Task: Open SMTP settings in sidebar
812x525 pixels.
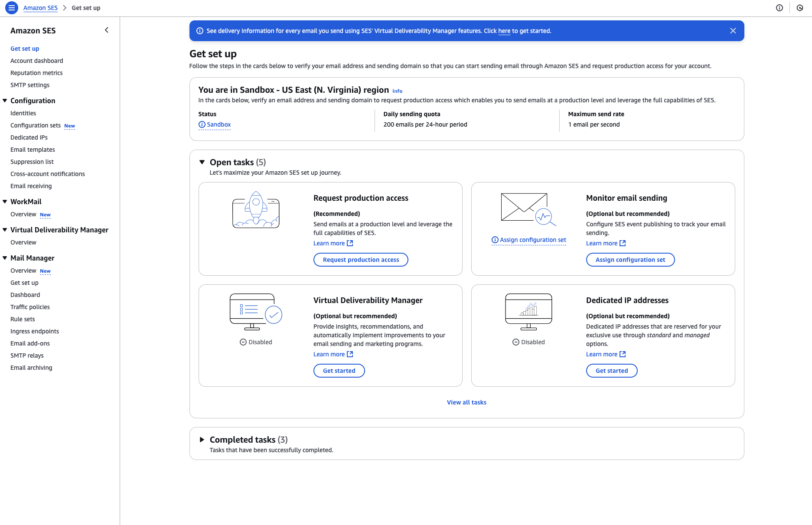Action: point(30,85)
